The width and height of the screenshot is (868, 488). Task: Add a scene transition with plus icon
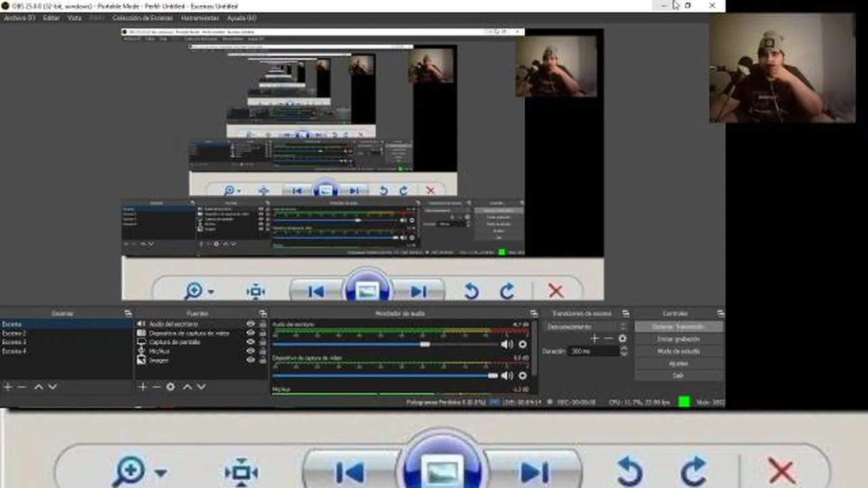coord(595,338)
